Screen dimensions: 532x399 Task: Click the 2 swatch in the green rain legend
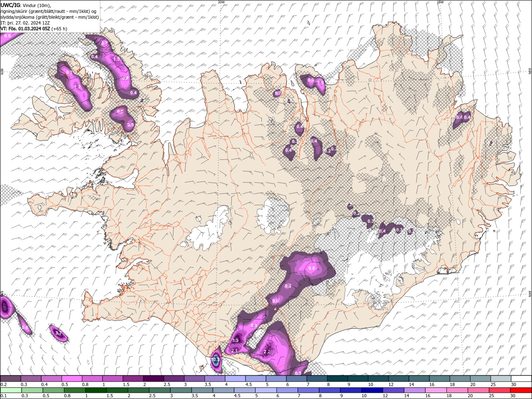pos(138,390)
